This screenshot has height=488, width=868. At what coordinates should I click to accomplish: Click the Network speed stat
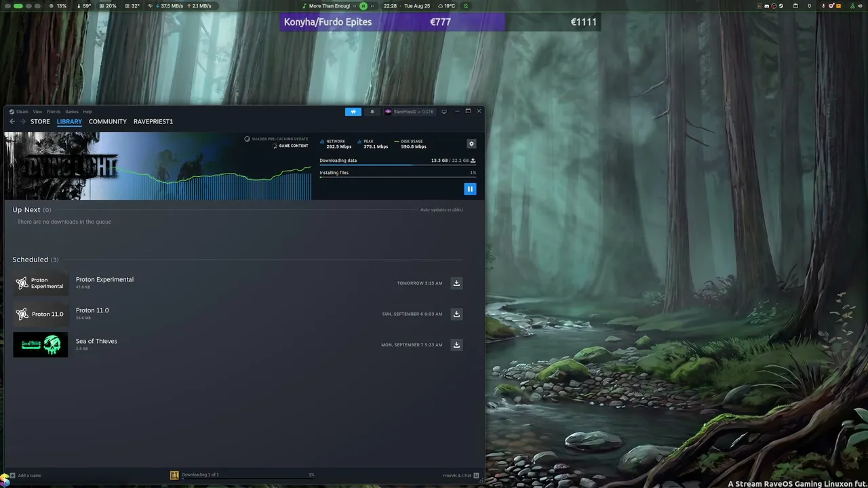coord(336,144)
